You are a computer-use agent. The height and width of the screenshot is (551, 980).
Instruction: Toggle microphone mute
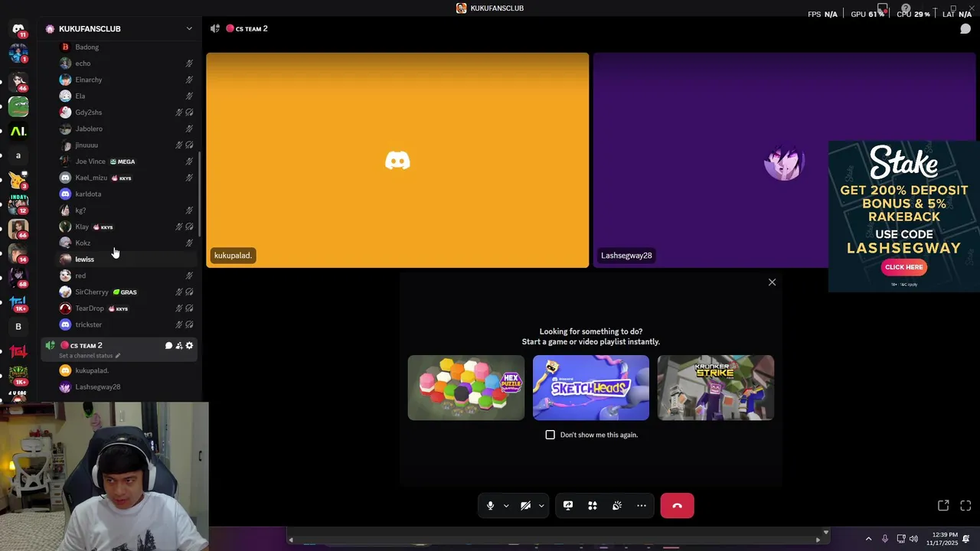click(491, 506)
